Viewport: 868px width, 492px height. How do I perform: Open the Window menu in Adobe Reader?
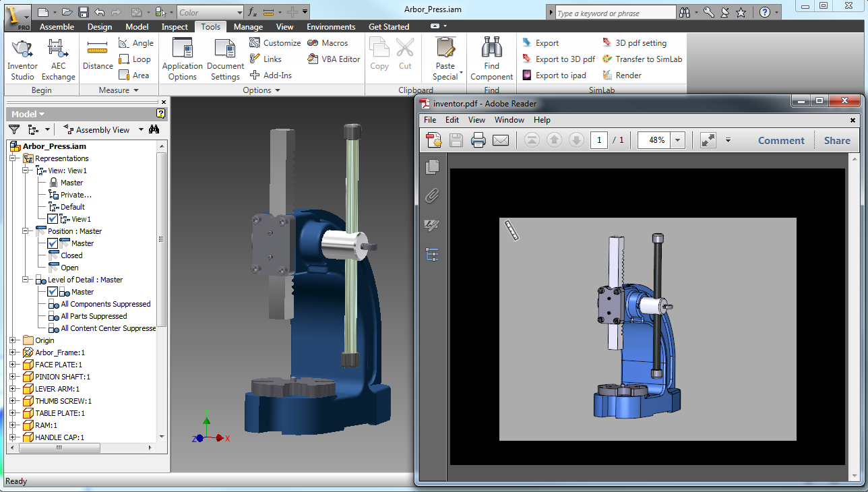pyautogui.click(x=509, y=120)
